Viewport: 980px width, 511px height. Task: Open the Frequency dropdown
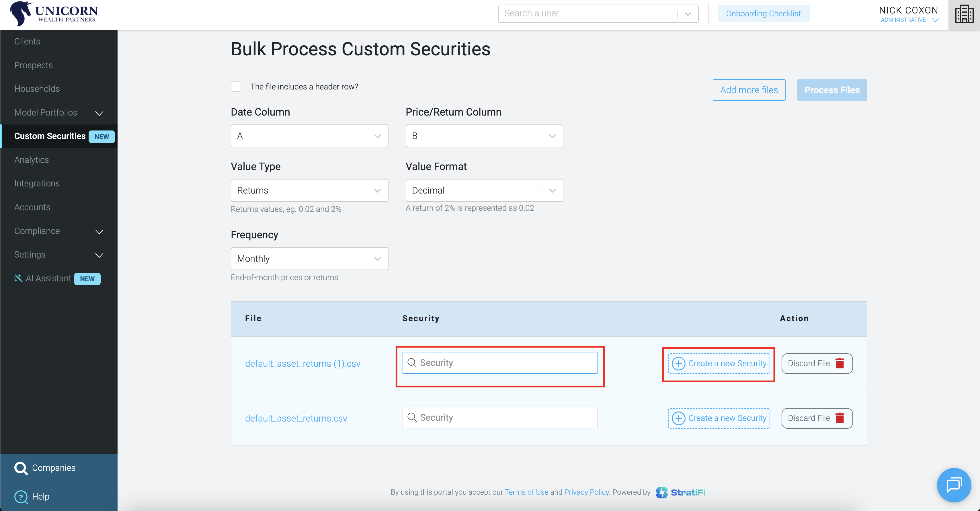click(309, 259)
